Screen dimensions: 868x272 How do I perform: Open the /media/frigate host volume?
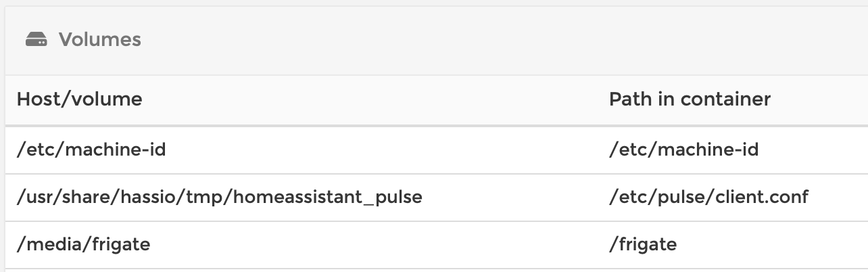[83, 244]
